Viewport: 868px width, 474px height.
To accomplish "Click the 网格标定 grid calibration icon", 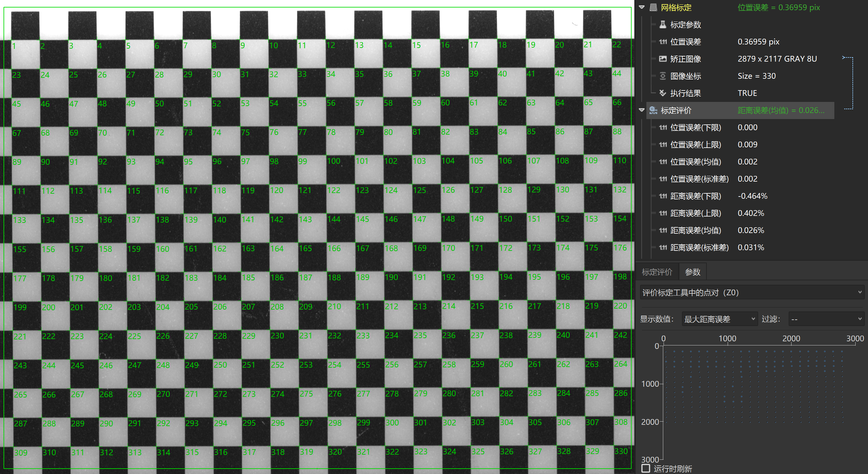I will 653,7.
